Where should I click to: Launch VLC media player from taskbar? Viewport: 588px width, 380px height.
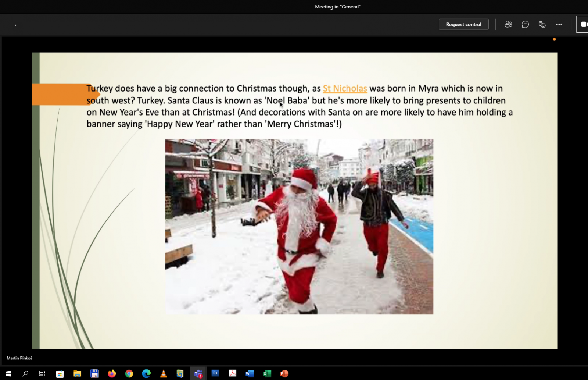[164, 373]
